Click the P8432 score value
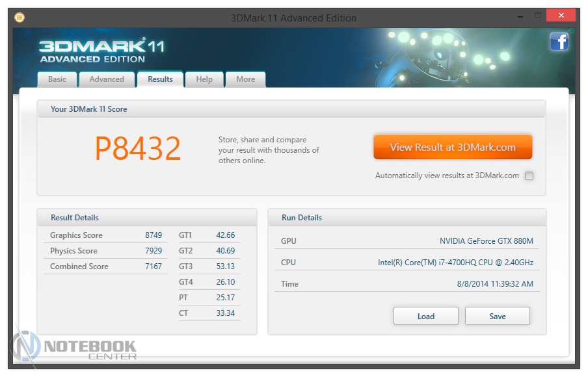588x377 pixels. pyautogui.click(x=138, y=149)
